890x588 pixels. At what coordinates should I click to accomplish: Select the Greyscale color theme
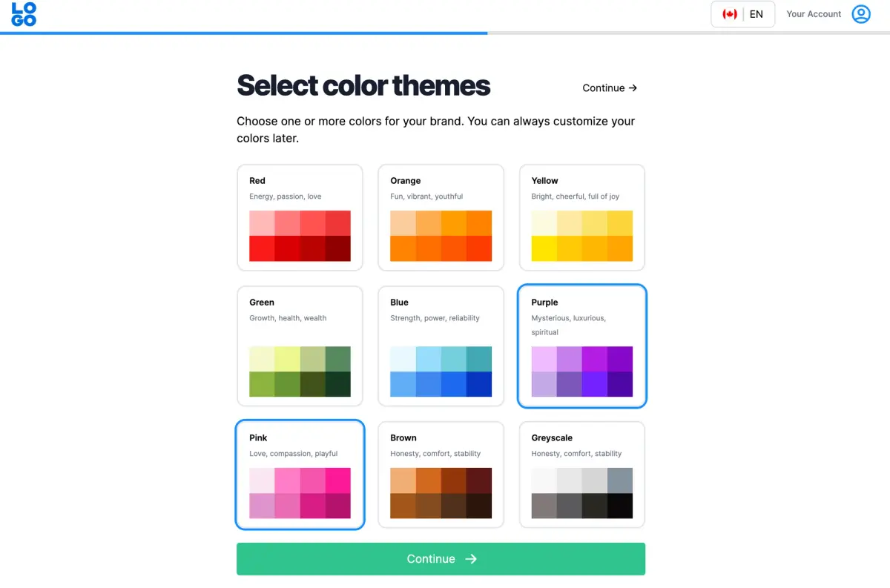[581, 475]
